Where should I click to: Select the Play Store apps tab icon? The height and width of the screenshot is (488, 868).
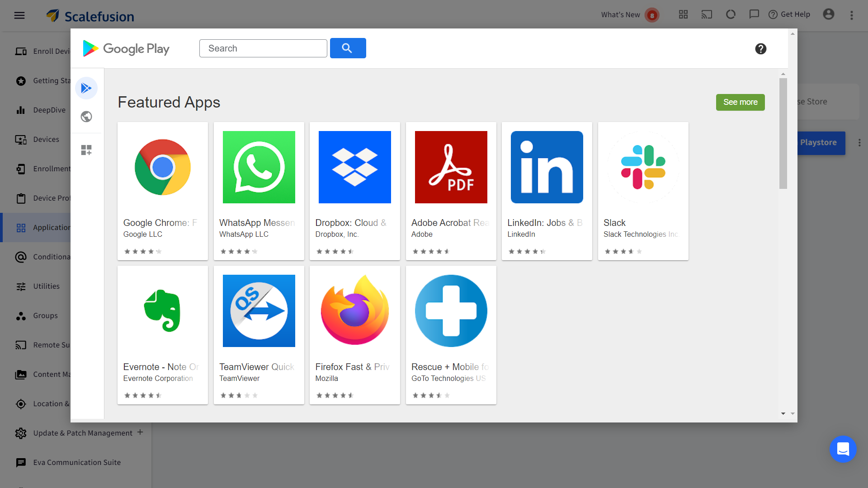(86, 88)
